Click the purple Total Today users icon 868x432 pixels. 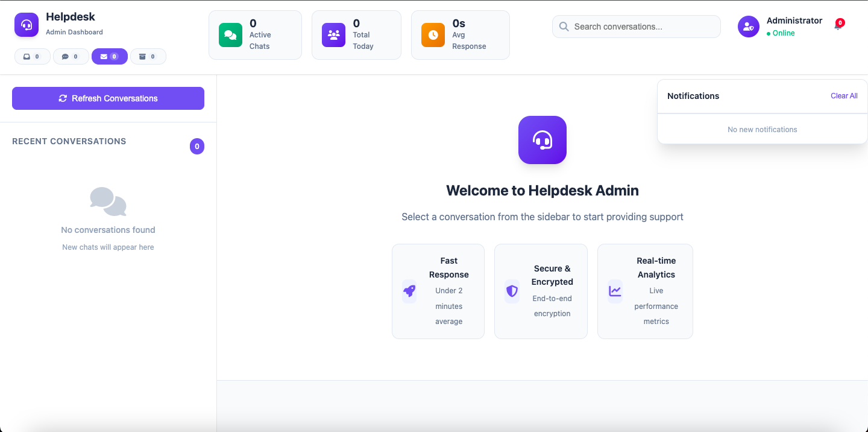pos(333,35)
